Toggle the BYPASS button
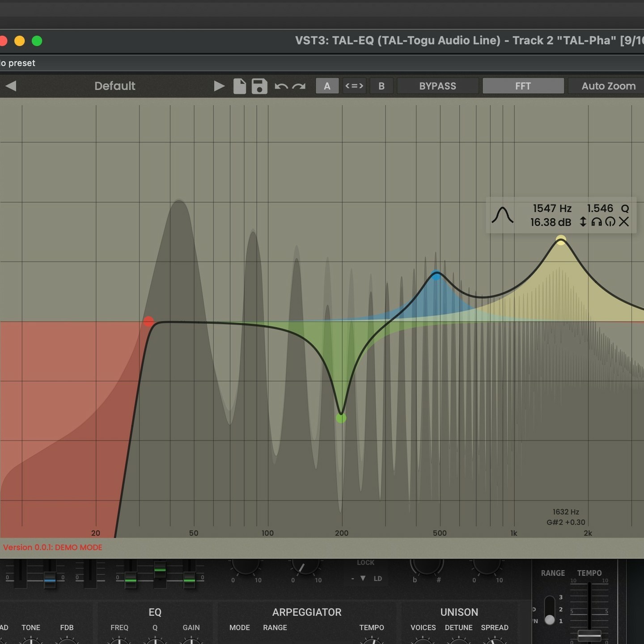This screenshot has width=644, height=644. tap(437, 86)
